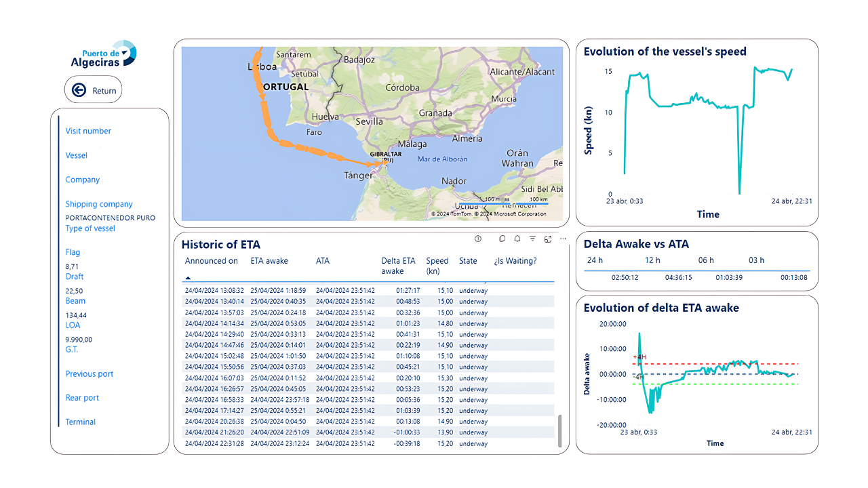Click the Flag field label
The height and width of the screenshot is (488, 868).
(x=72, y=251)
